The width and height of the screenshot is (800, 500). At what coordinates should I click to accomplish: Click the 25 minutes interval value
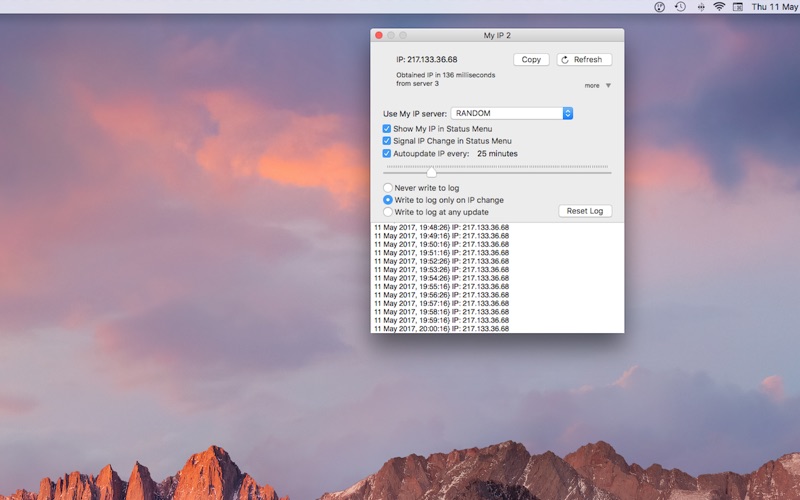[497, 154]
